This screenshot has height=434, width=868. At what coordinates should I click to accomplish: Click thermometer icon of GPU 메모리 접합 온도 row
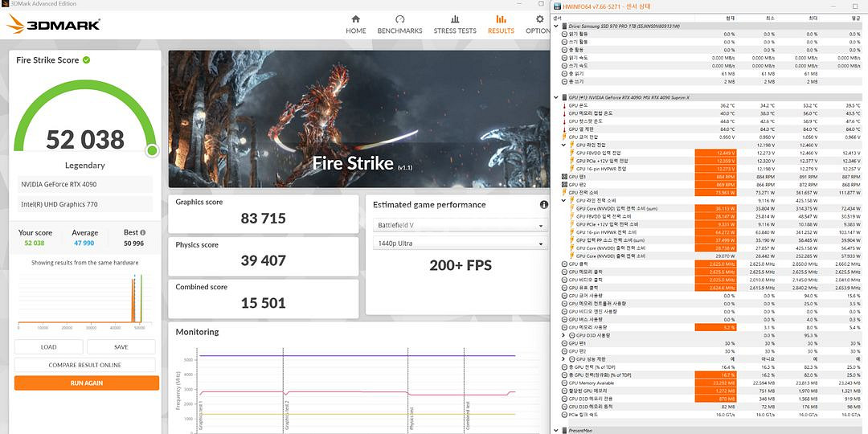click(x=564, y=113)
